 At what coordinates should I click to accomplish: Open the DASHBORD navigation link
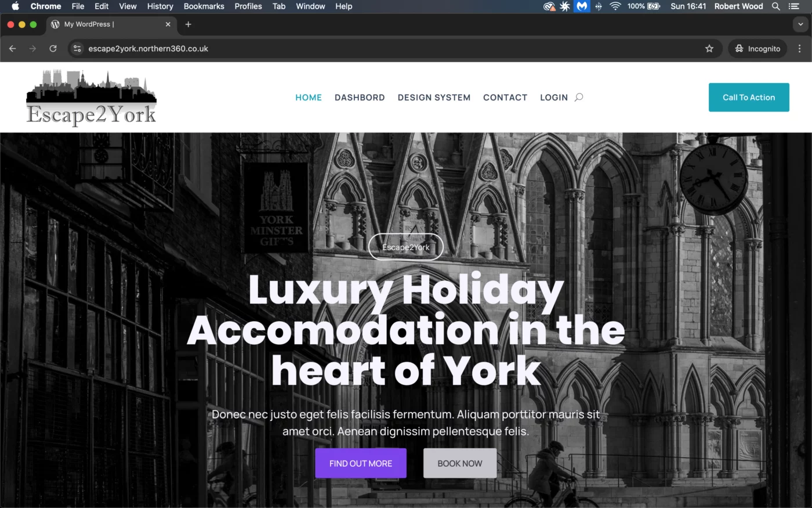click(x=360, y=98)
